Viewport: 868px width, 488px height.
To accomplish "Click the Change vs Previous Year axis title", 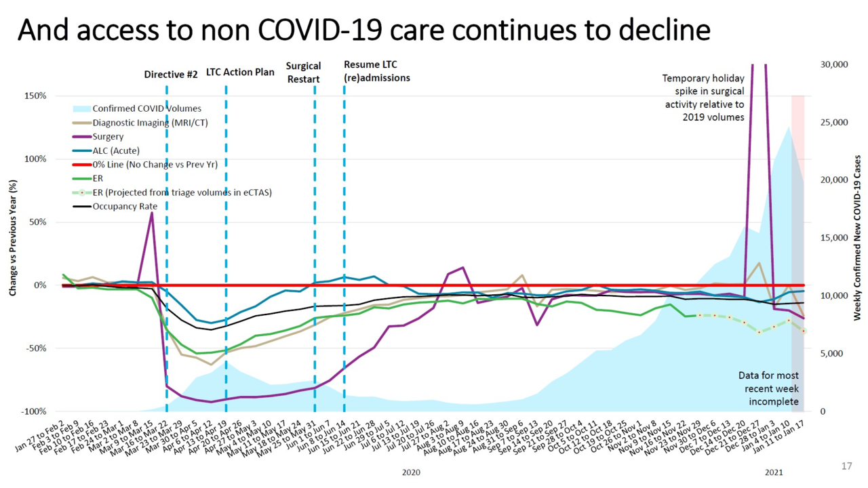I will click(x=13, y=237).
